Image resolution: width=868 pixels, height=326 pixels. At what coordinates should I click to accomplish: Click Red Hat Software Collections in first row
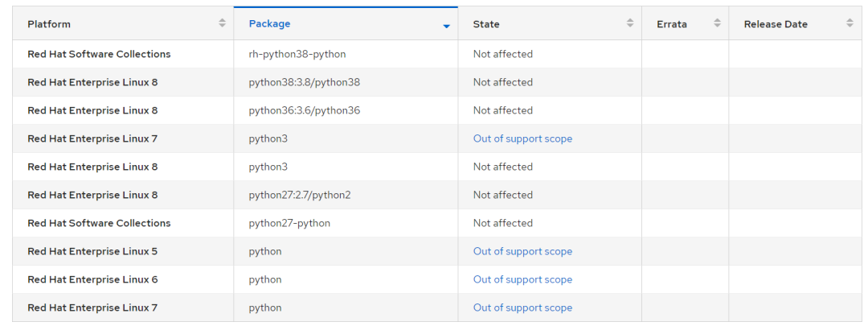[99, 54]
